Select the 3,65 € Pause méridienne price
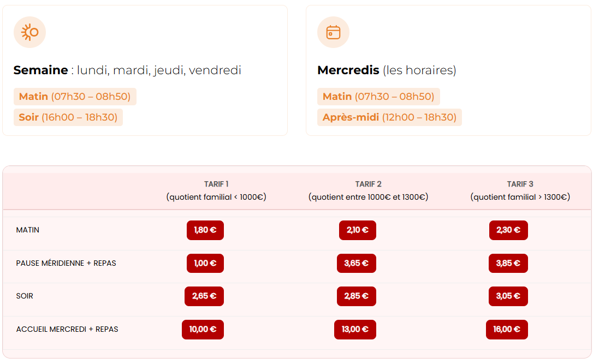 (357, 264)
